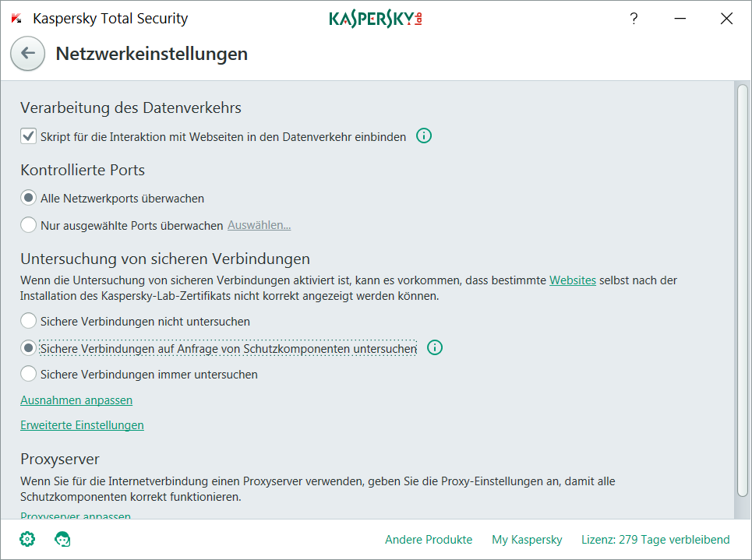Click the 'Netzwerkeinstellungen' page title
The image size is (752, 560).
[151, 54]
